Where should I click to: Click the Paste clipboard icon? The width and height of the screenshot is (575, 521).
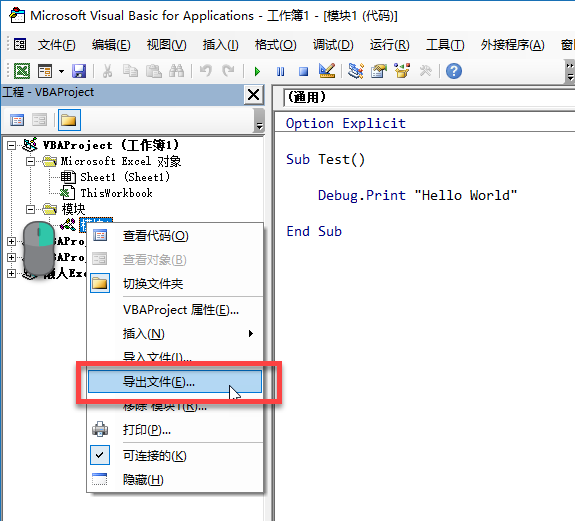154,71
